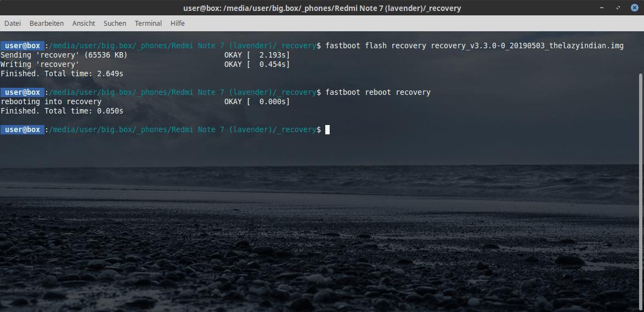This screenshot has width=644, height=312.
Task: Click the 'OKAY [ 0.454s]' status
Action: pyautogui.click(x=257, y=65)
